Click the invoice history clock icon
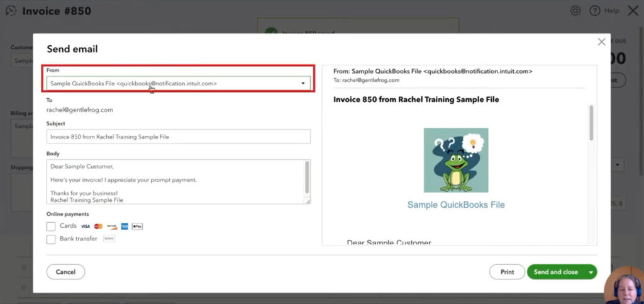 click(11, 11)
